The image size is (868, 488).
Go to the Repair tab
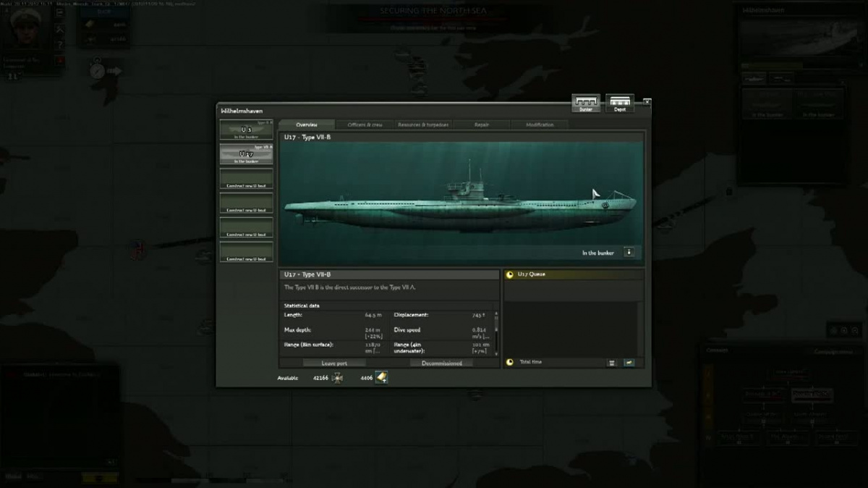pyautogui.click(x=482, y=125)
